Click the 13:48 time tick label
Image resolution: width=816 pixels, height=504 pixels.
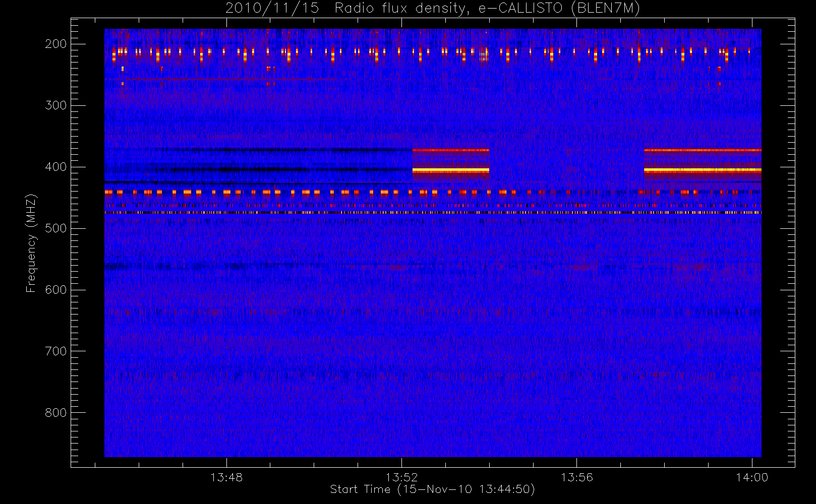(226, 477)
